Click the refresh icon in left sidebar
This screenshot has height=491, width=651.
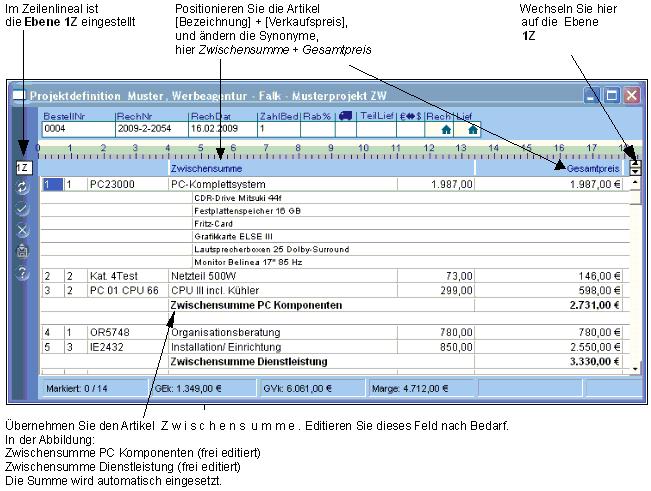[x=23, y=188]
